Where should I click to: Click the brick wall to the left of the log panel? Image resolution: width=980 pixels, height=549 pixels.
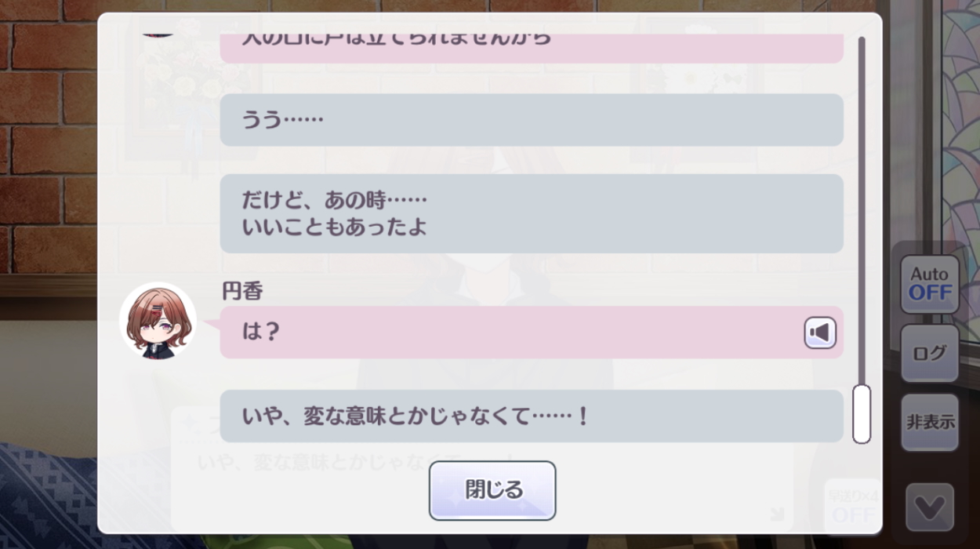pyautogui.click(x=47, y=141)
